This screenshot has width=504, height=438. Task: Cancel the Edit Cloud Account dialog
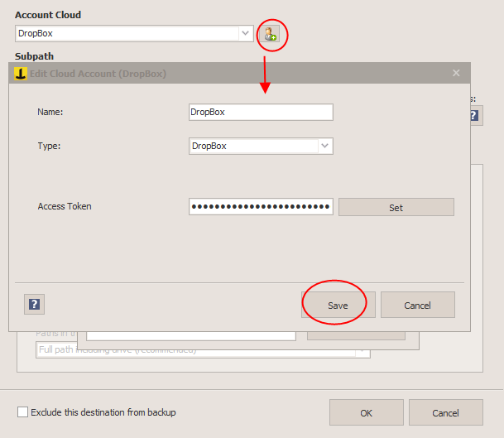click(x=418, y=305)
